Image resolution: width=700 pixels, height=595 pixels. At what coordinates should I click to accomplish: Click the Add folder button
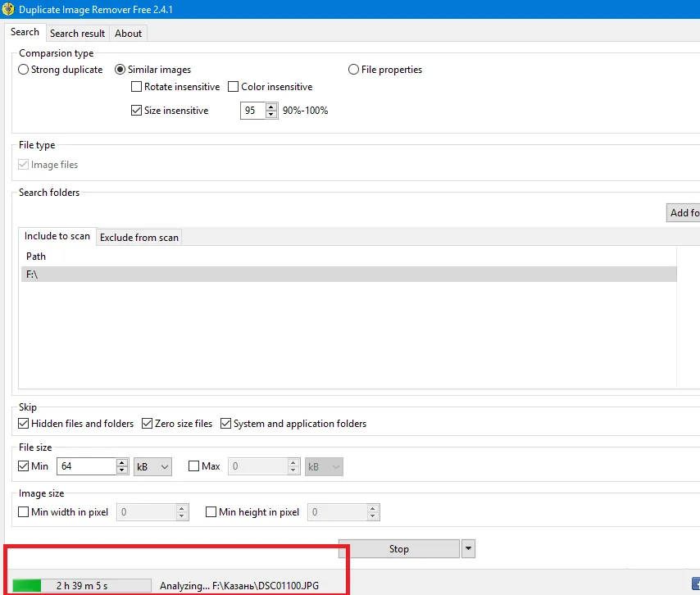684,213
